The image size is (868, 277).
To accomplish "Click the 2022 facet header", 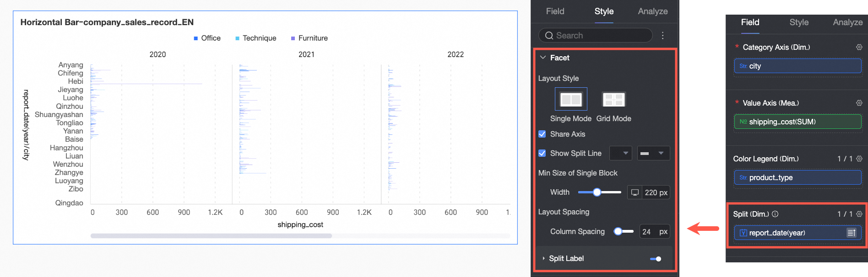I will [x=456, y=54].
